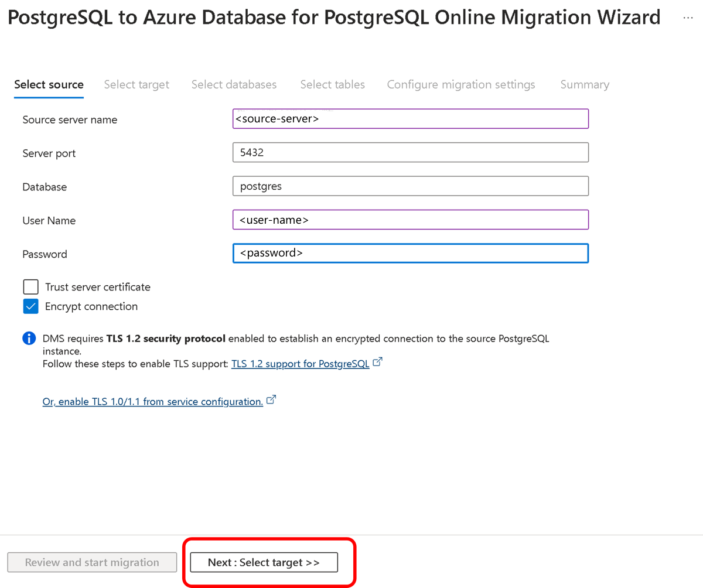703x588 pixels.
Task: Jump to the Summary tab
Action: pos(584,84)
